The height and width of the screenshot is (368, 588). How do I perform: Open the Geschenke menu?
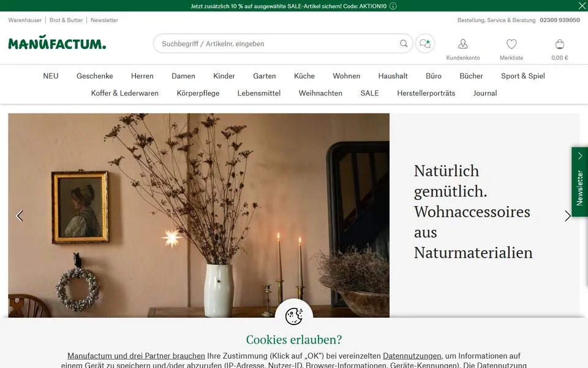[x=94, y=76]
